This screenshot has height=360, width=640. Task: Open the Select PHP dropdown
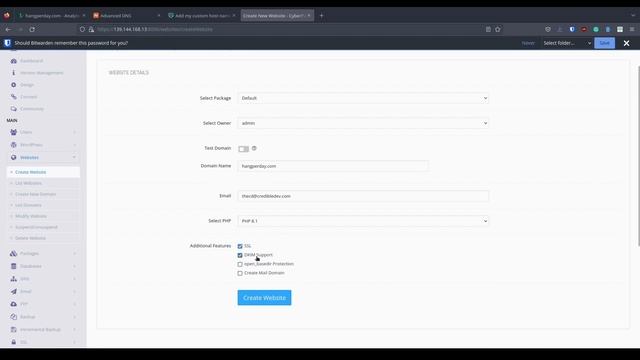coord(363,221)
